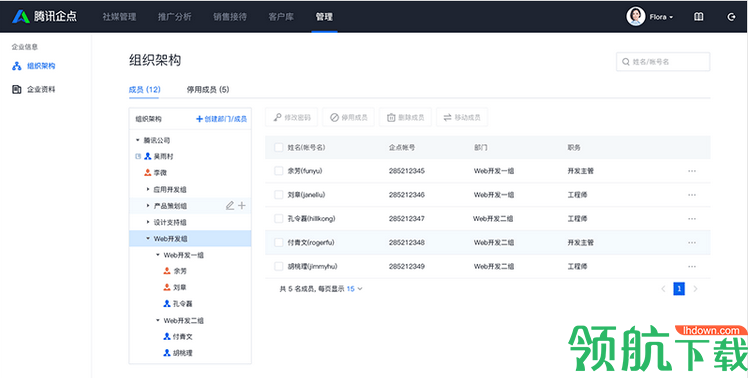
Task: Click 创建部门/成员 link
Action: (x=222, y=119)
